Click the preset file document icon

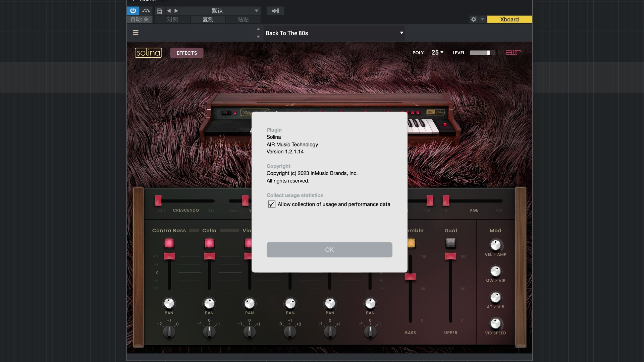160,11
